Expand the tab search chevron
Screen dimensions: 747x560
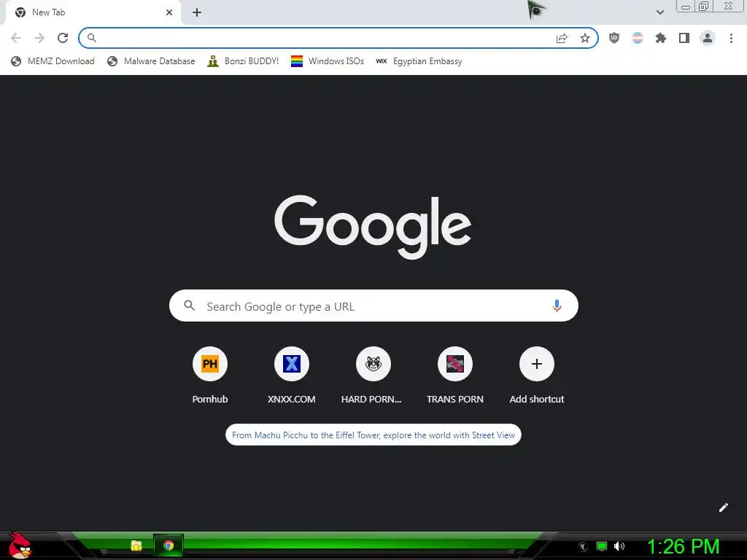[x=660, y=12]
